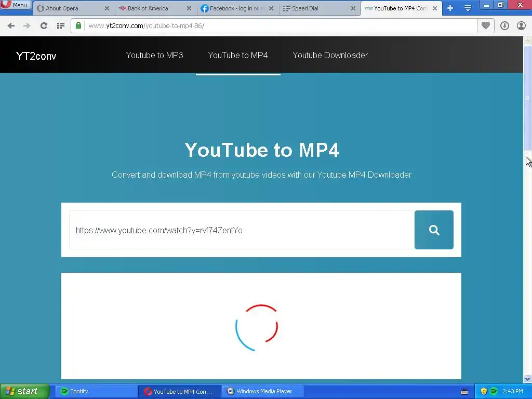
Task: Click the security shield tray icon
Action: pyautogui.click(x=484, y=392)
